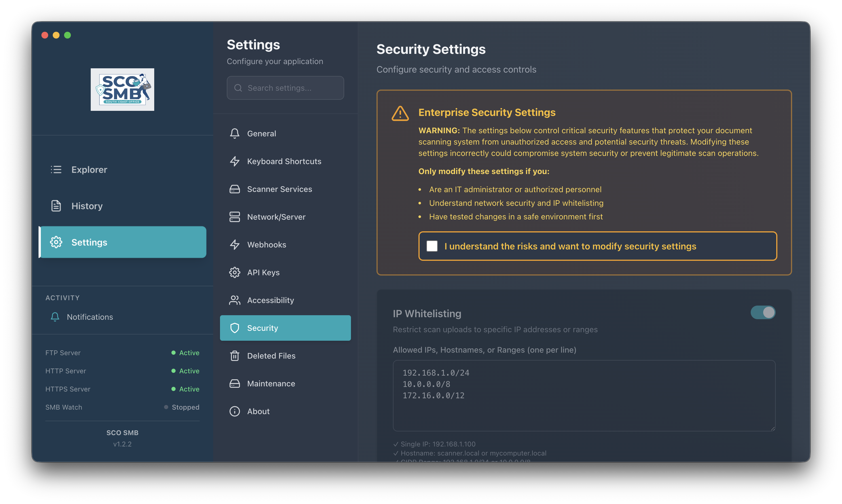The height and width of the screenshot is (504, 842).
Task: Open Deleted Files settings
Action: [x=285, y=355]
